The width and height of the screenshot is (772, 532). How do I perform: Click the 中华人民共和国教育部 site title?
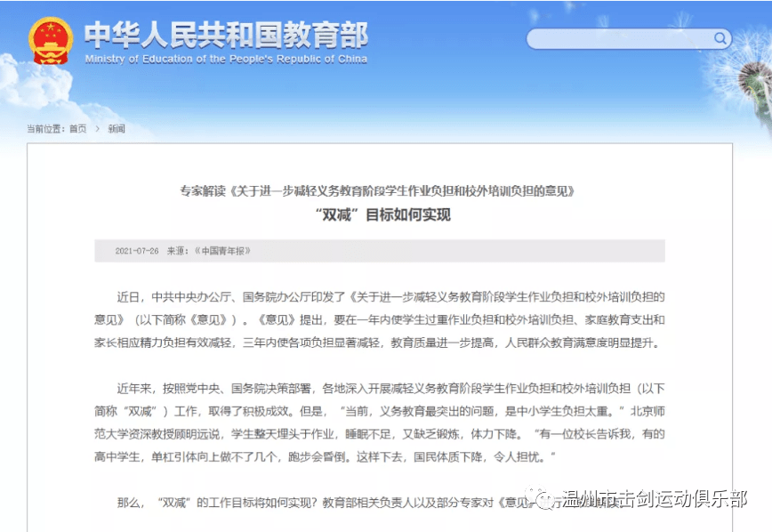[x=226, y=35]
